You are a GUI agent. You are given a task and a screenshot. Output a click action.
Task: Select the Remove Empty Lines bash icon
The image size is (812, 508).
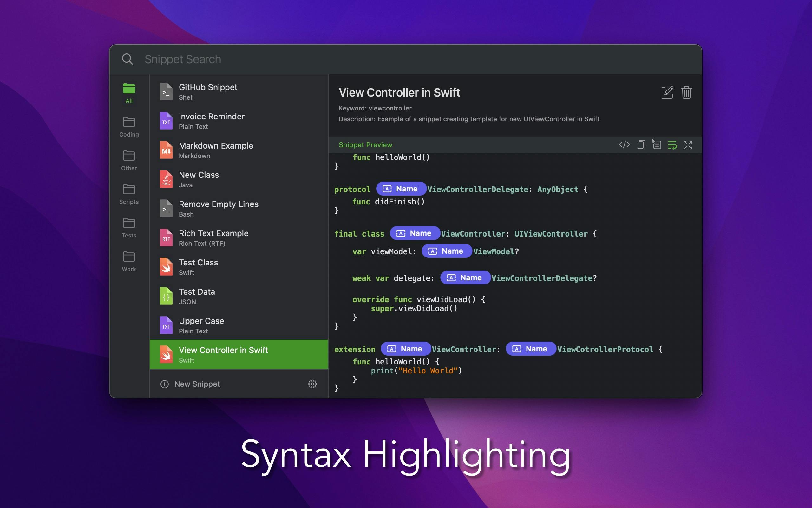166,209
